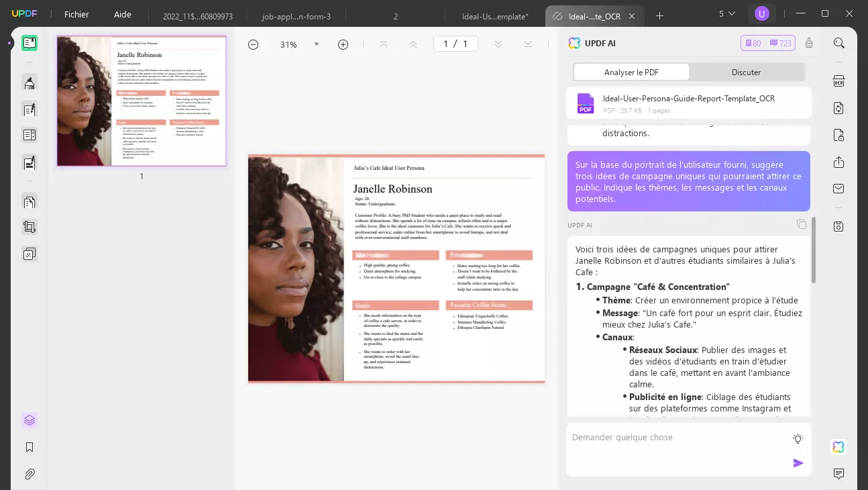This screenshot has height=490, width=868.
Task: Send the chat message with the arrow button
Action: 798,463
